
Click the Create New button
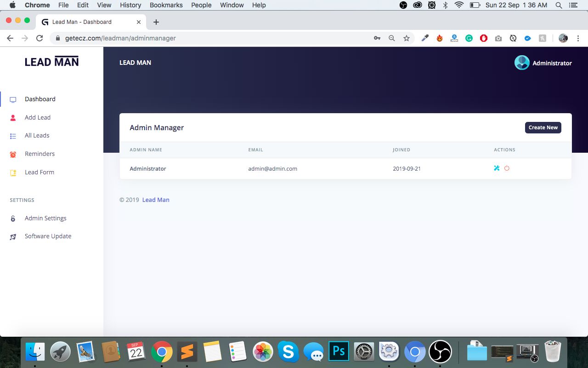(x=543, y=127)
